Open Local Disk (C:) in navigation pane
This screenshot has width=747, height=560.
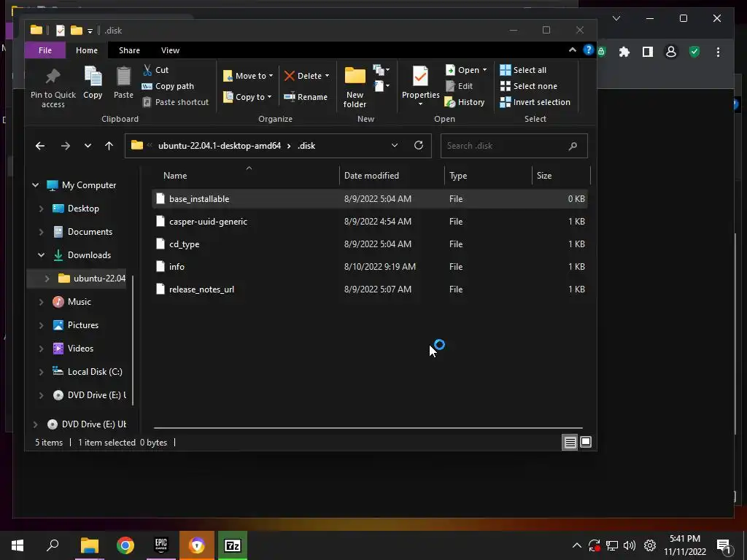88,371
